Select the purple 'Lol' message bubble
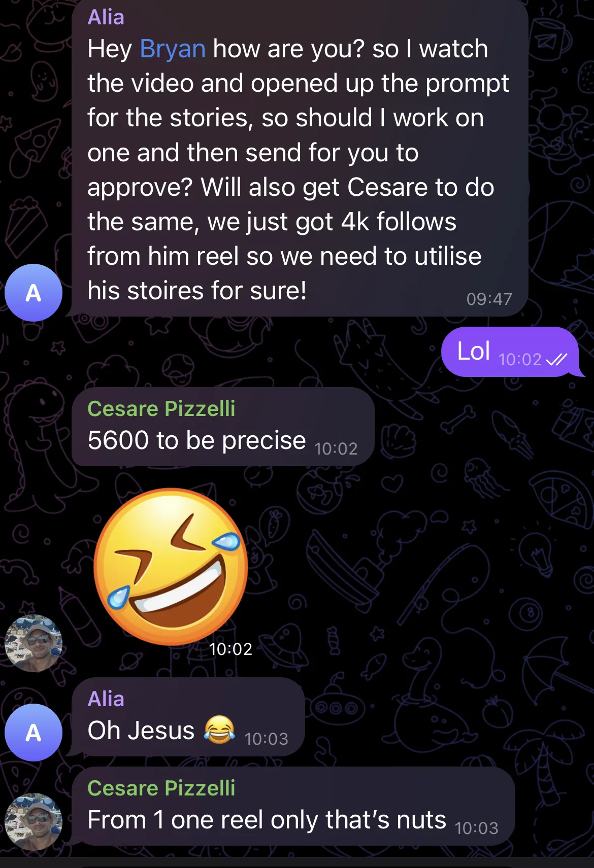594x868 pixels. click(510, 352)
